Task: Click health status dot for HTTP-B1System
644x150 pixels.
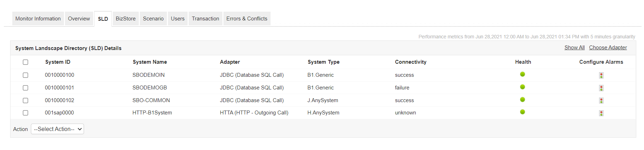Action: tap(522, 112)
